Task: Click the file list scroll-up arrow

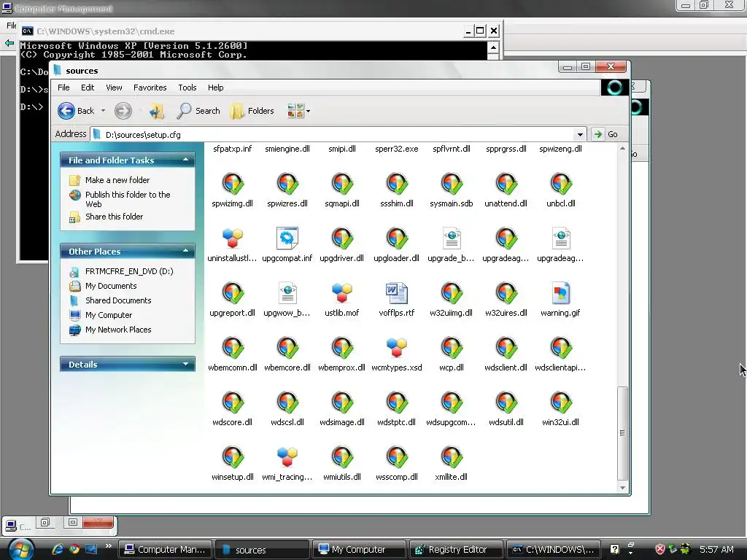Action: tap(622, 149)
